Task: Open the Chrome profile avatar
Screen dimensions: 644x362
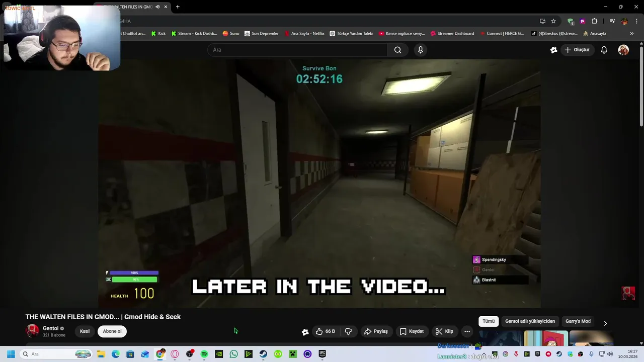Action: tap(624, 21)
